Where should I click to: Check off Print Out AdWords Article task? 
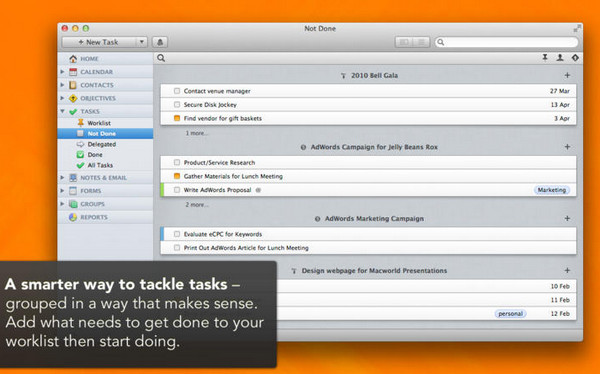click(x=177, y=248)
